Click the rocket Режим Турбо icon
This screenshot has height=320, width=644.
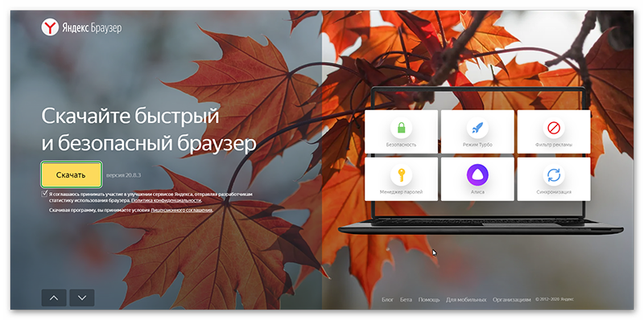point(477,128)
